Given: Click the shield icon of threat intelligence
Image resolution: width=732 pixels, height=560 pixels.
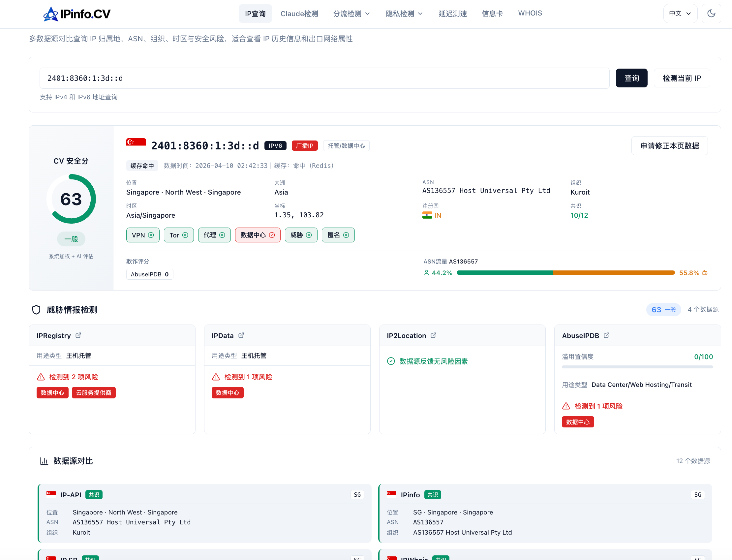Looking at the screenshot, I should 36,310.
